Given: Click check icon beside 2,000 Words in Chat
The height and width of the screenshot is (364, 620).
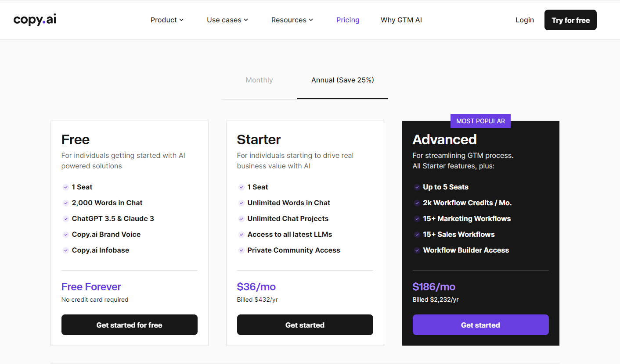Looking at the screenshot, I should point(65,203).
